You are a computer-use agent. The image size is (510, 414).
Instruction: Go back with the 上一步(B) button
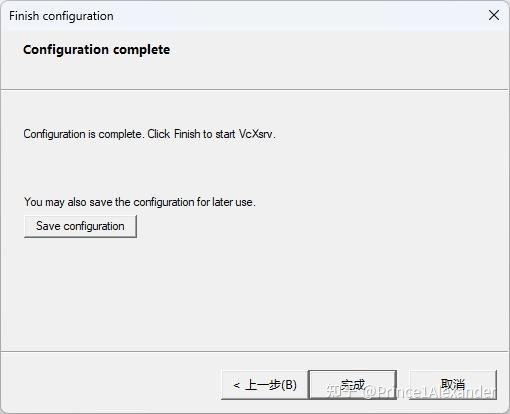click(x=265, y=385)
